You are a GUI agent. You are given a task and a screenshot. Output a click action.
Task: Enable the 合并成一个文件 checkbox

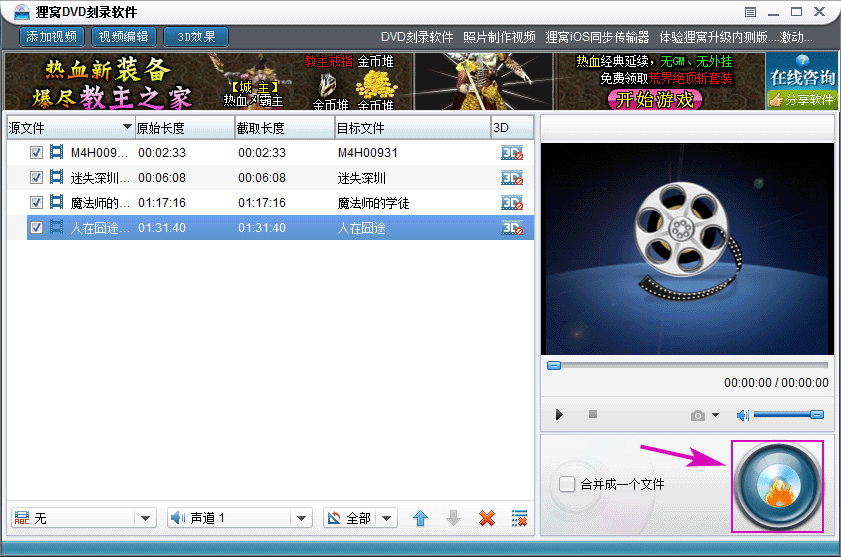point(567,484)
